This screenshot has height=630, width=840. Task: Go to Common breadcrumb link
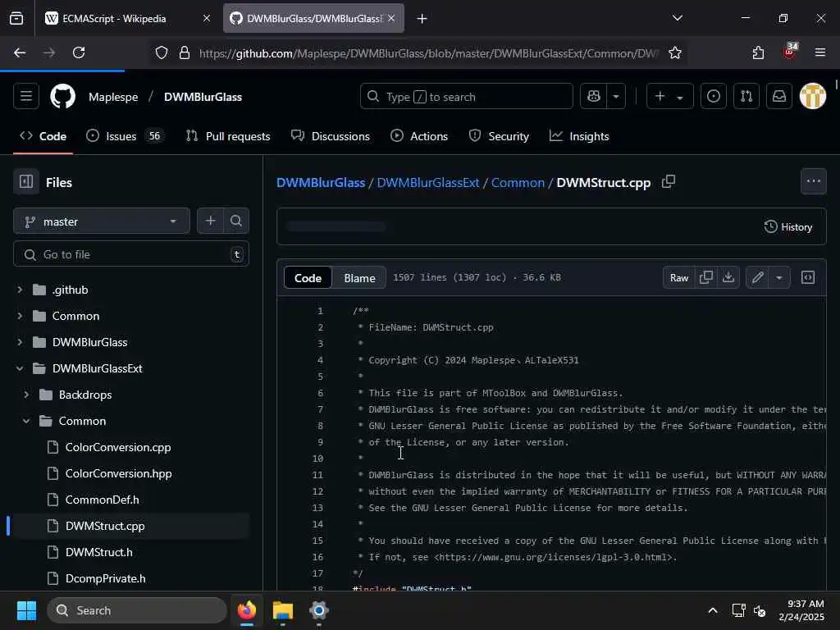(x=518, y=183)
